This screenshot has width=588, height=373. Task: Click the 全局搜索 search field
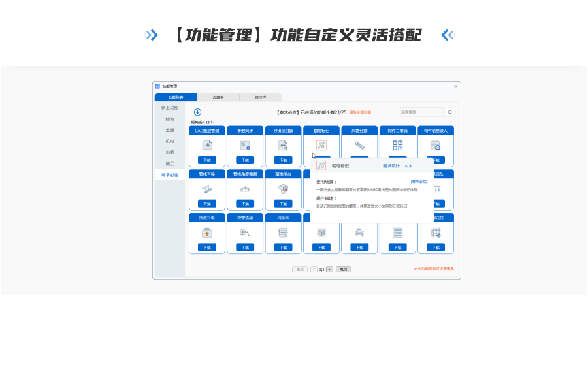point(421,112)
